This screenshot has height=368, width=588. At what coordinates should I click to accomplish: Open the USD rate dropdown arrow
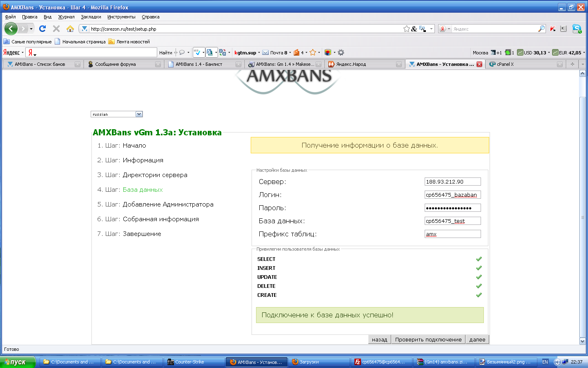pyautogui.click(x=549, y=52)
